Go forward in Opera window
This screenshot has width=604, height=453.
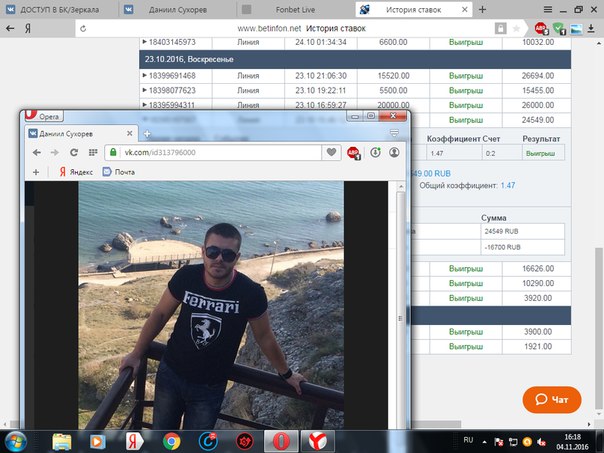pos(55,153)
